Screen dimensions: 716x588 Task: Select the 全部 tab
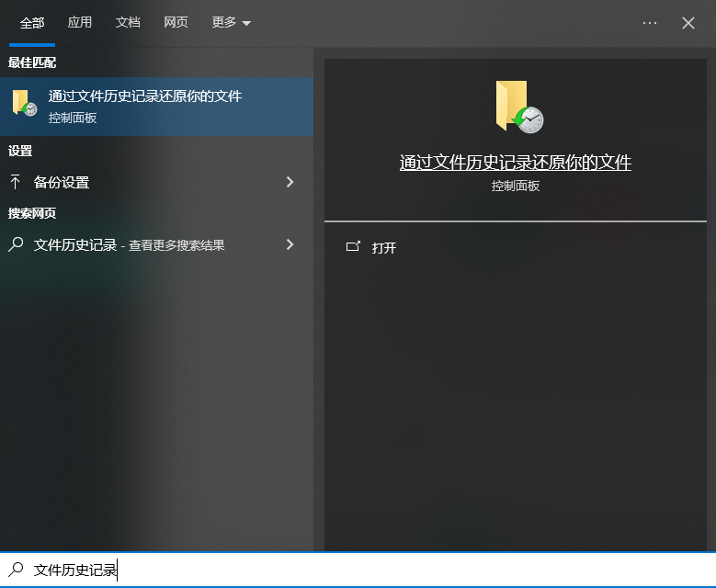click(32, 22)
